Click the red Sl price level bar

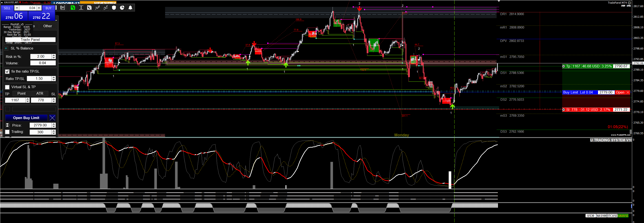tap(596, 110)
